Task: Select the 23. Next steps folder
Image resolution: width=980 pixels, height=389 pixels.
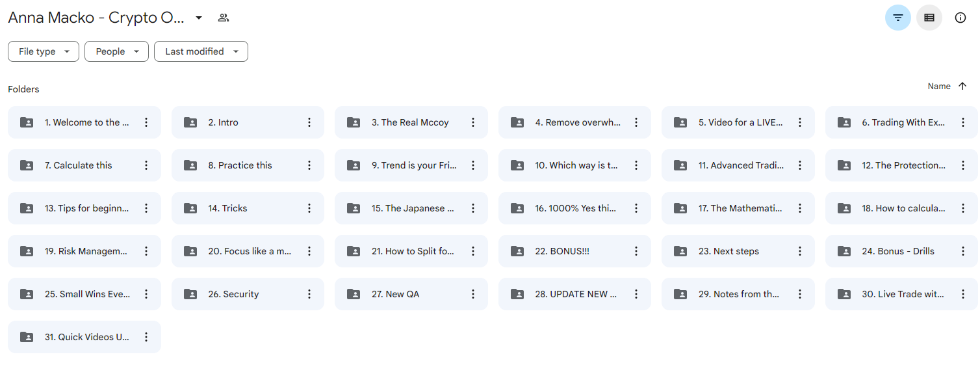Action: click(738, 251)
